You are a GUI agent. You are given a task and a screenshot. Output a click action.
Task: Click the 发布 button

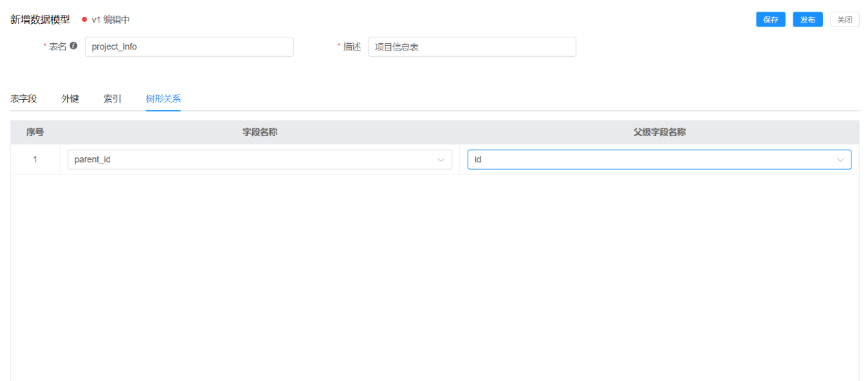[807, 20]
